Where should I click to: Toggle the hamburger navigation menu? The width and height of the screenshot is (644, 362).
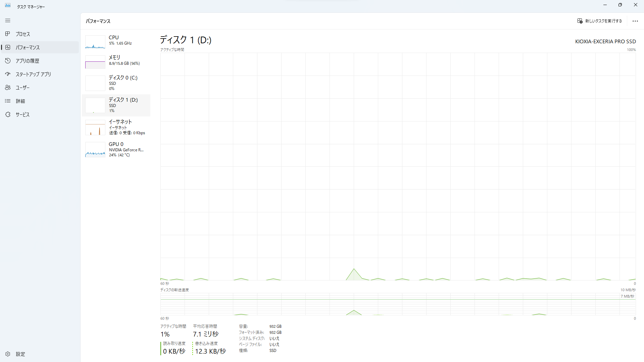8,21
